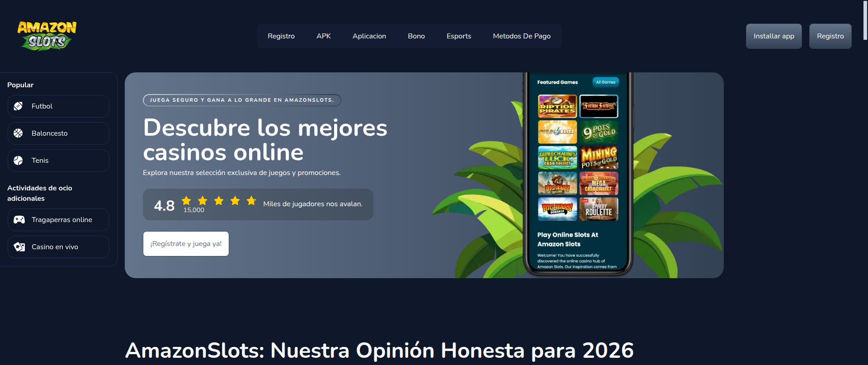Click the 'Featured Games' phone heading
Image resolution: width=868 pixels, height=365 pixels.
(x=557, y=82)
